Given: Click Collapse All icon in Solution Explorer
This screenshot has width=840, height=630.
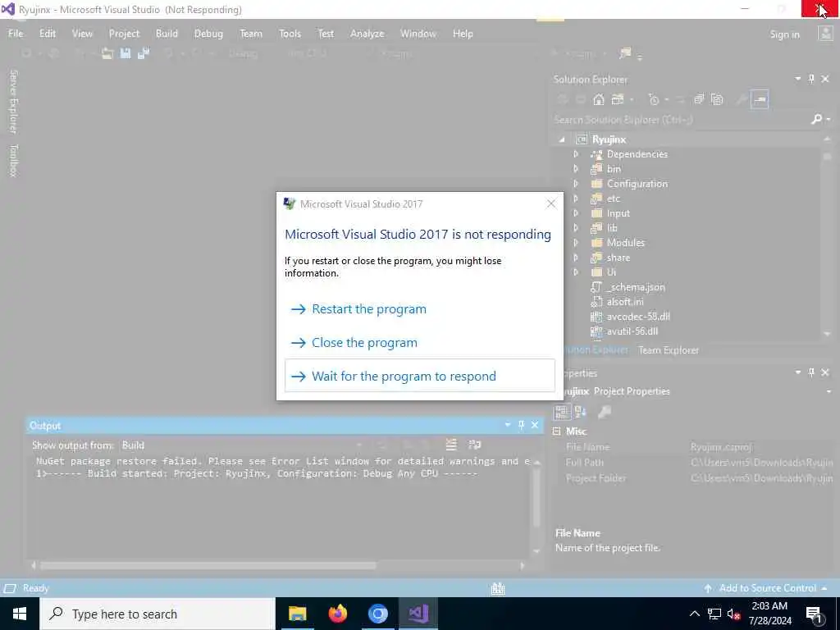Looking at the screenshot, I should (x=699, y=99).
